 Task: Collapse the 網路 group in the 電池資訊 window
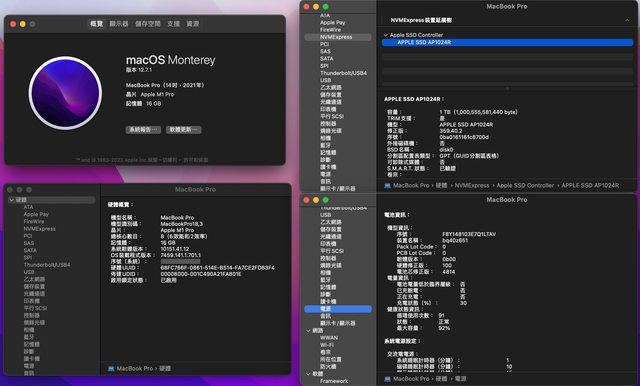308,331
